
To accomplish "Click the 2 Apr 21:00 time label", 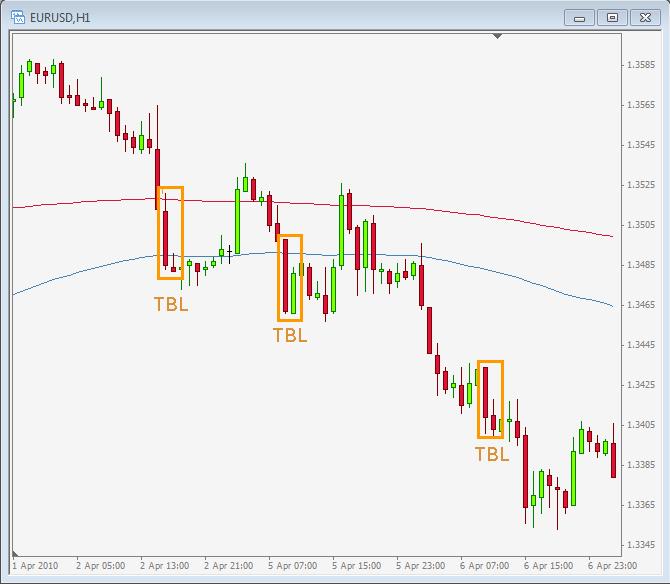I will pos(229,566).
